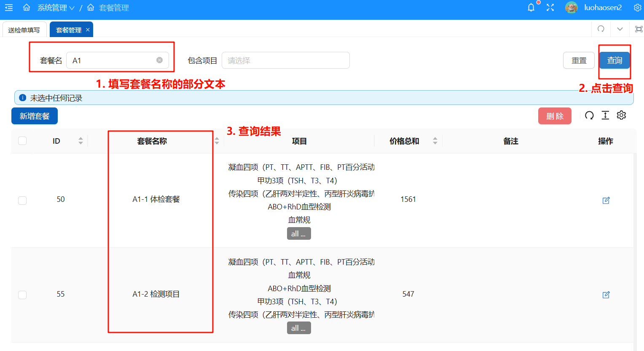The image size is (644, 351).
Task: Clear the 套餐名 search field
Action: 160,60
